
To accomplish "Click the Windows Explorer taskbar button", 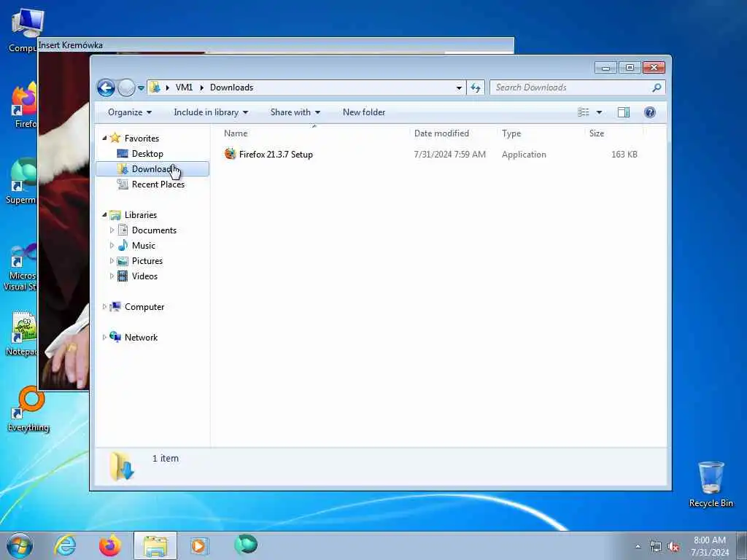I will [x=155, y=545].
